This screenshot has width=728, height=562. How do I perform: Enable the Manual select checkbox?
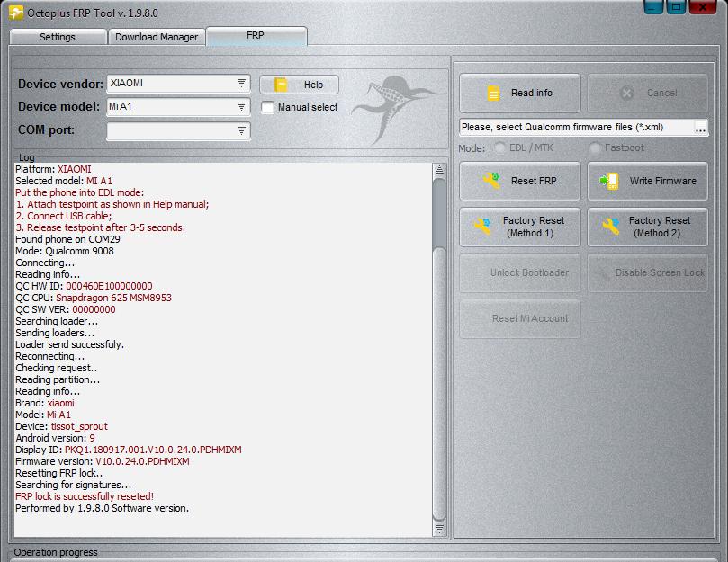267,107
